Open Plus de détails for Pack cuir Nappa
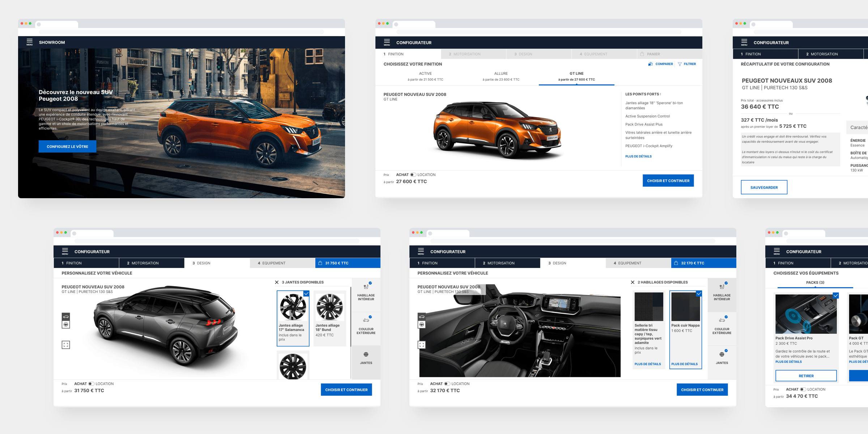Screen dimensions: 868x434 point(684,364)
